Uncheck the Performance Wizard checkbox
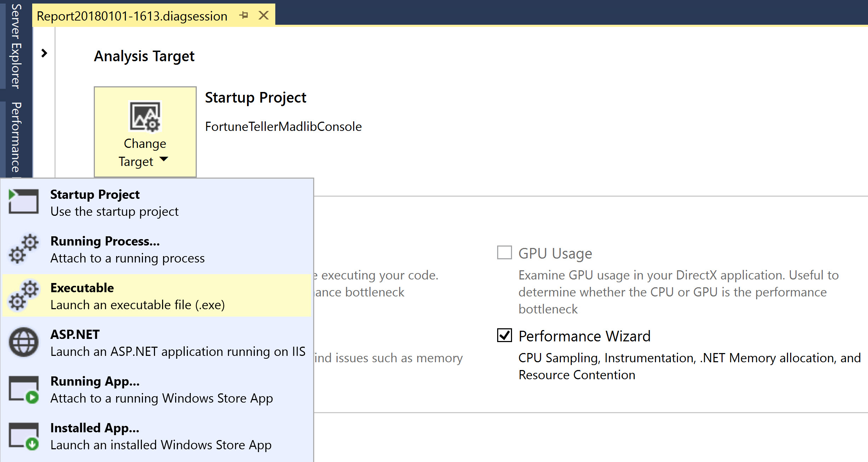The width and height of the screenshot is (868, 462). click(504, 335)
